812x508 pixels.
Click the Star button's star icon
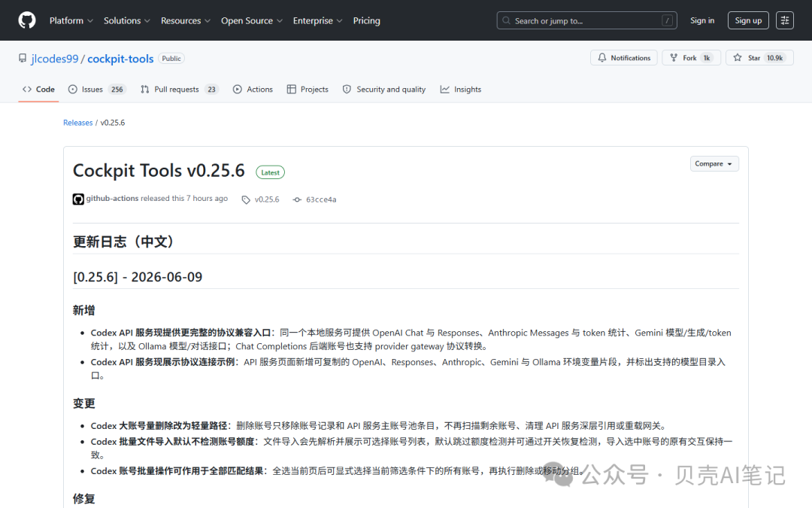pos(738,57)
